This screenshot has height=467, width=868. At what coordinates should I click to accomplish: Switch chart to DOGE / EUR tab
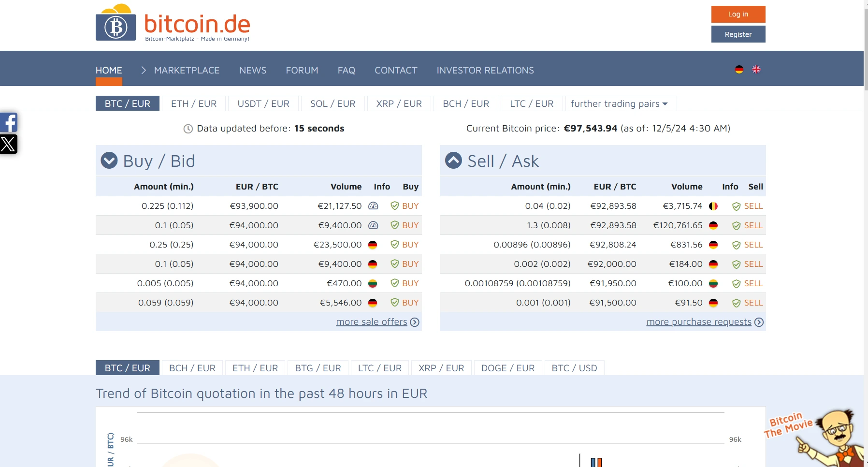pos(507,368)
